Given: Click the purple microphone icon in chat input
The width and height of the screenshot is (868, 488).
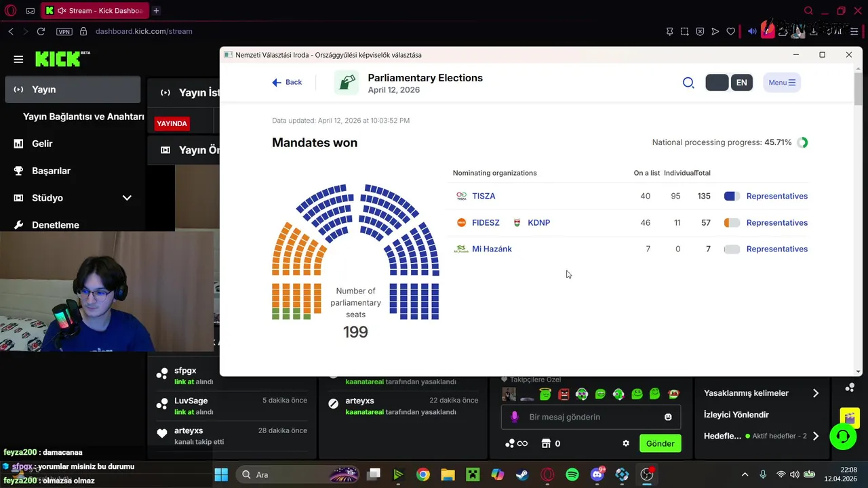Looking at the screenshot, I should coord(514,417).
